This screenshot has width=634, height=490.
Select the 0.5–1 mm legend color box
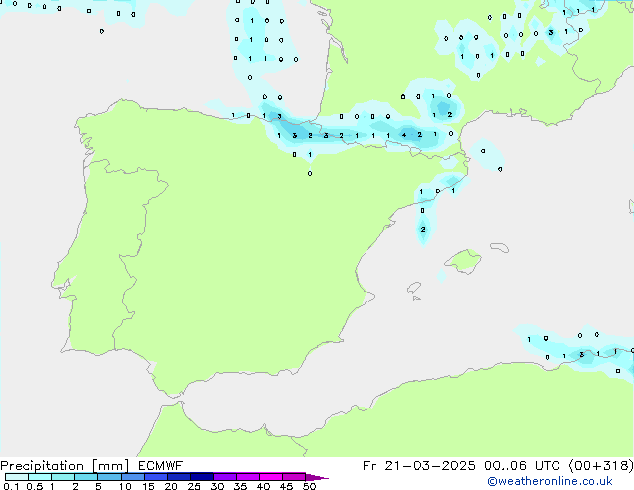point(40,477)
